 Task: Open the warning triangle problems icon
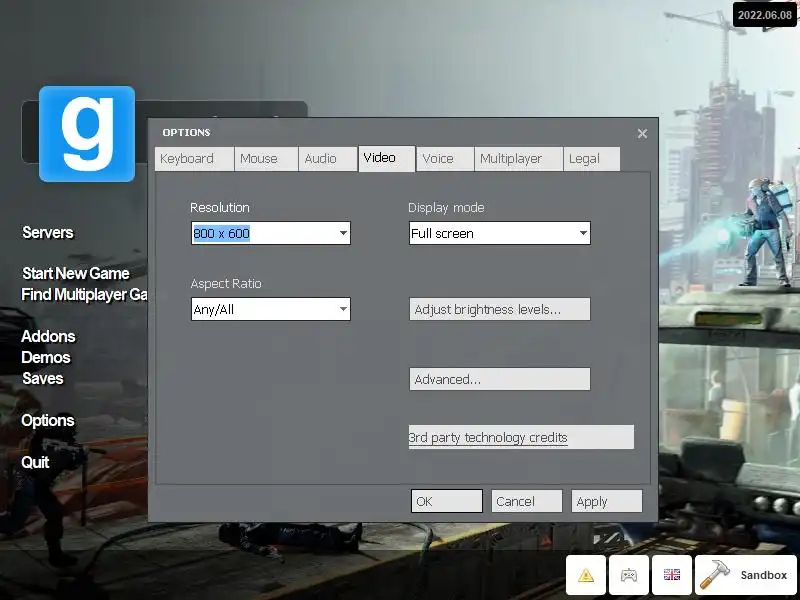(x=586, y=575)
